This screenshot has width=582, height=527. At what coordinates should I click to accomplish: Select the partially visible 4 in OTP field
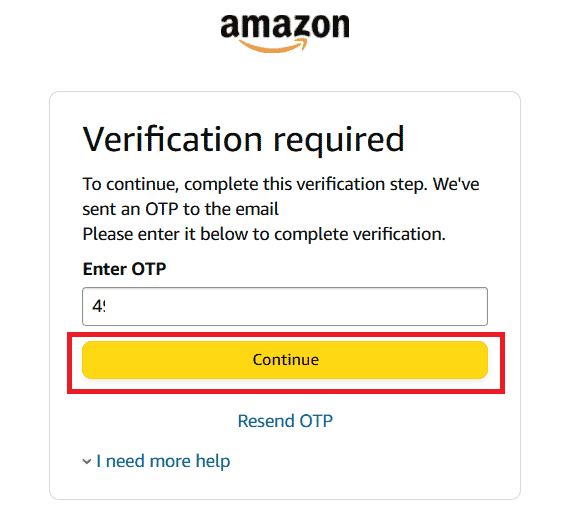(x=96, y=307)
